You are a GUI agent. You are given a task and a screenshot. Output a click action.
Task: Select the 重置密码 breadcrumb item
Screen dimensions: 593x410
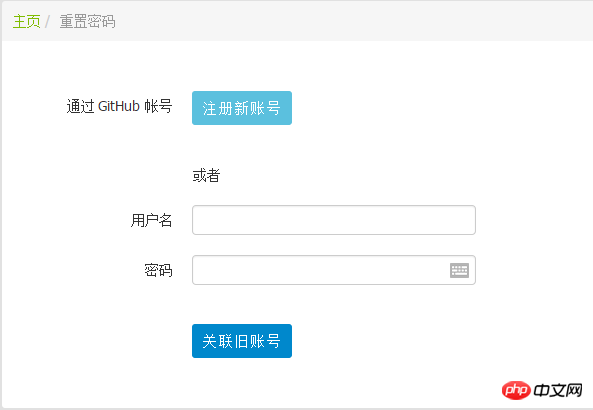(x=87, y=21)
